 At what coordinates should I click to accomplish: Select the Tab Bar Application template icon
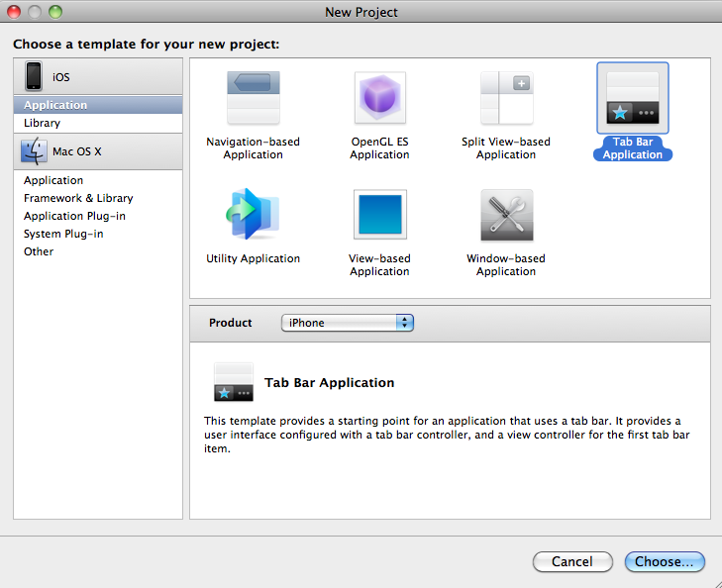point(633,98)
